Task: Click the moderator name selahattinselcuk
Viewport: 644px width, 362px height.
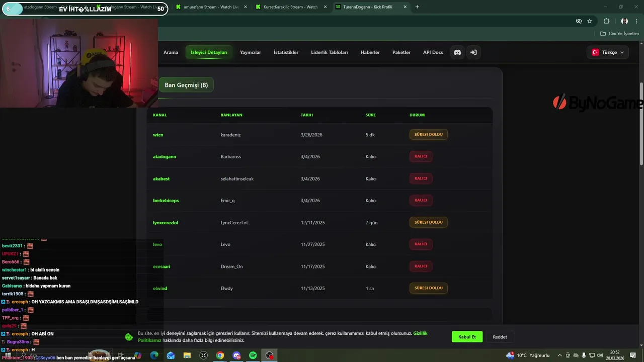Action: click(237, 178)
